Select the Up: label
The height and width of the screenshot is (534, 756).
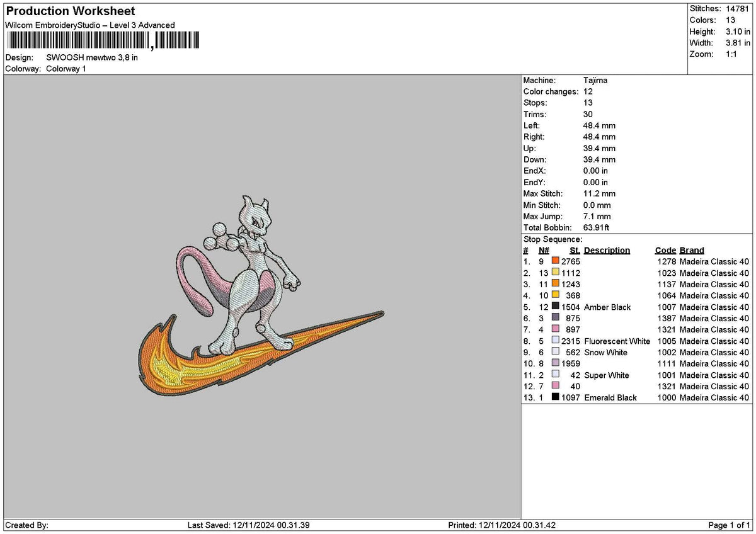(530, 149)
